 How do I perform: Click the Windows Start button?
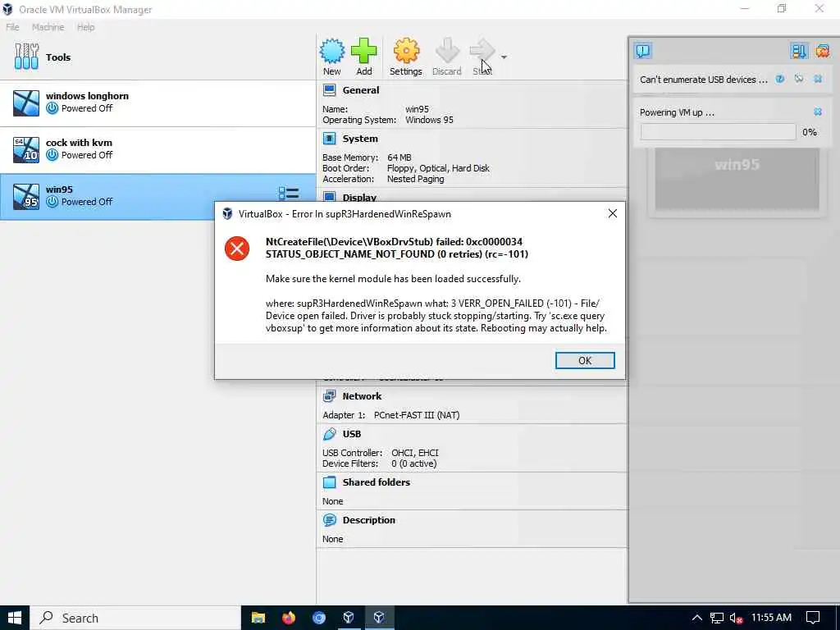(15, 618)
